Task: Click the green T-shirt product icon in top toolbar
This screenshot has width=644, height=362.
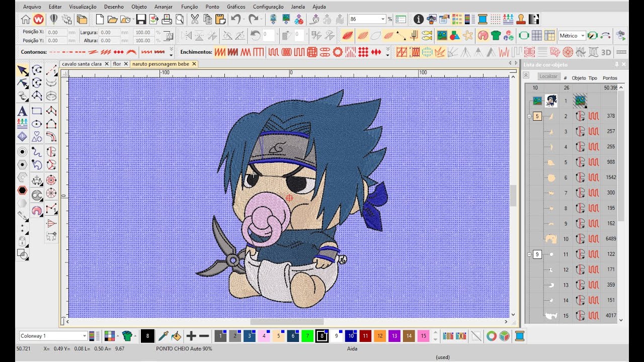Action: 496,36
